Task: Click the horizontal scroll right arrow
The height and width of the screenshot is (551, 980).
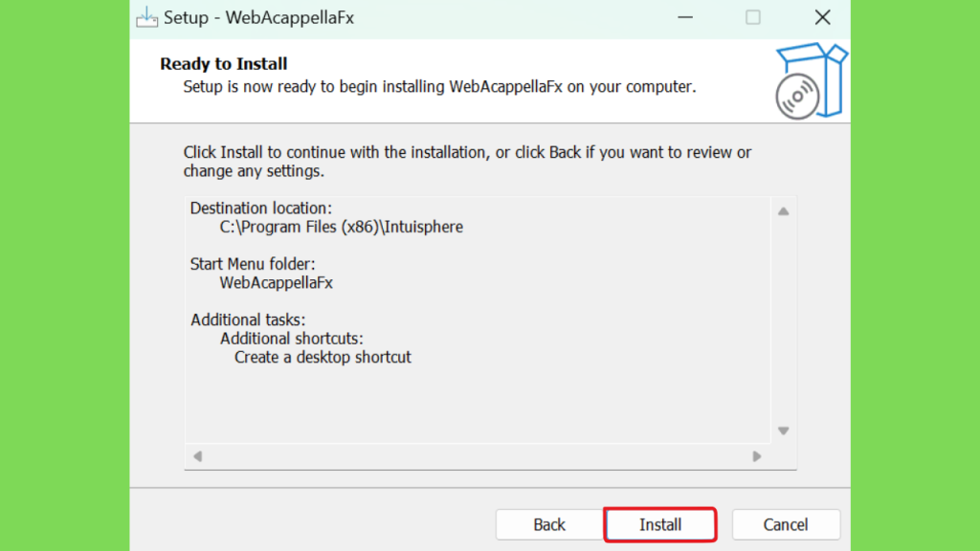Action: pos(757,456)
